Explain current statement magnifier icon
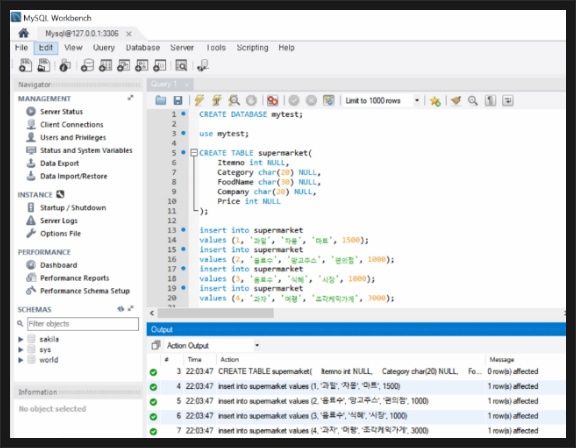 (x=234, y=100)
